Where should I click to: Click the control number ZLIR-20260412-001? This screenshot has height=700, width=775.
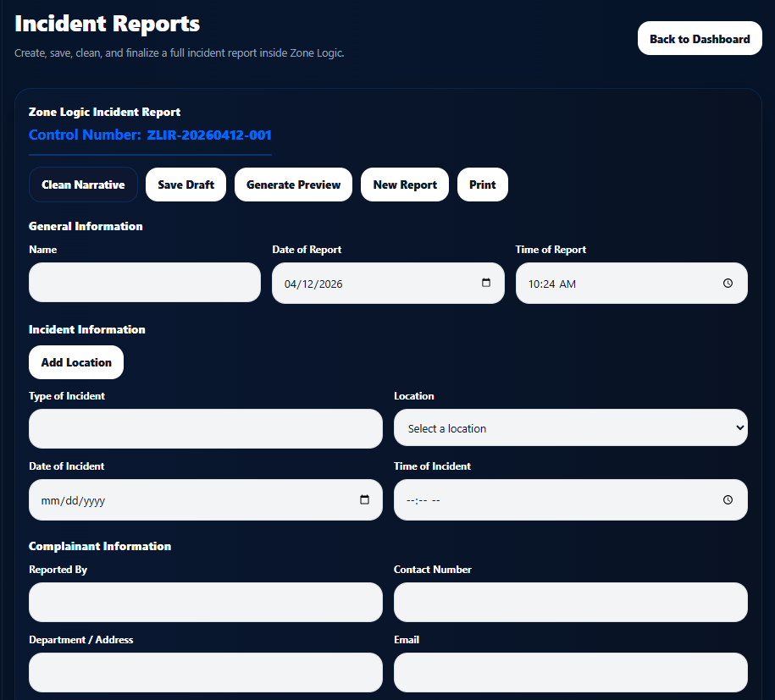tap(209, 135)
